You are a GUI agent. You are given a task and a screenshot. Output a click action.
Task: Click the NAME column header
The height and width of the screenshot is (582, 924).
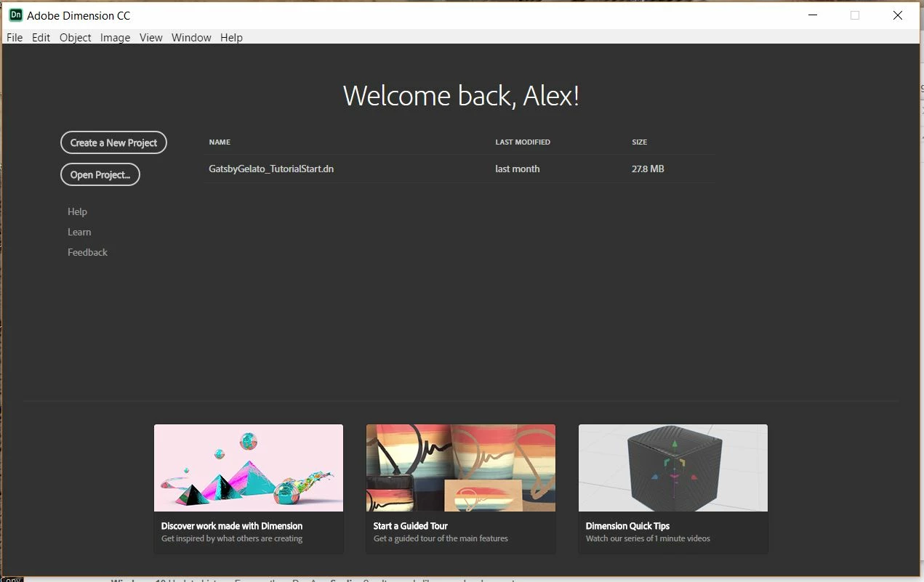pyautogui.click(x=220, y=142)
